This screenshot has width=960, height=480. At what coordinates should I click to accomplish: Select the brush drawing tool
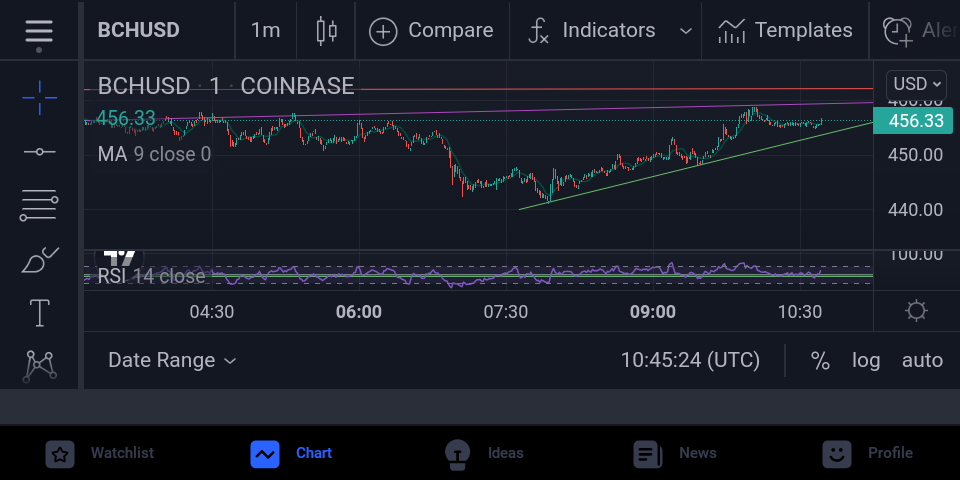pos(40,260)
